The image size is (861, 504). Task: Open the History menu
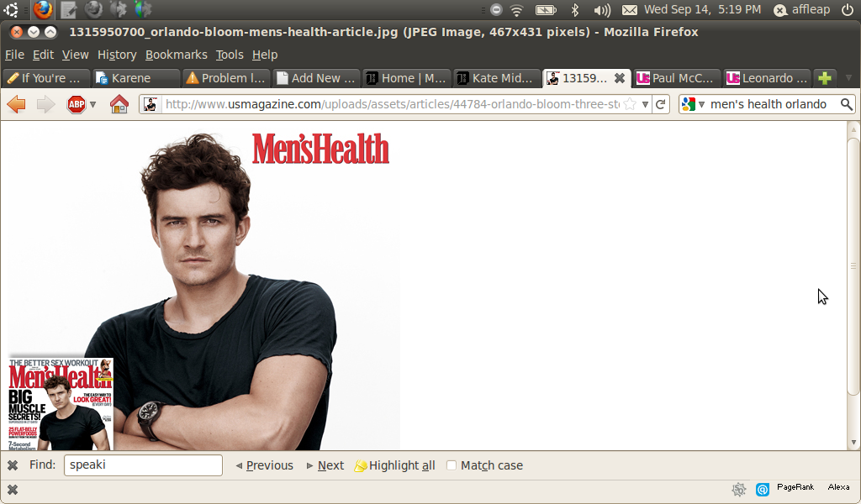point(117,55)
